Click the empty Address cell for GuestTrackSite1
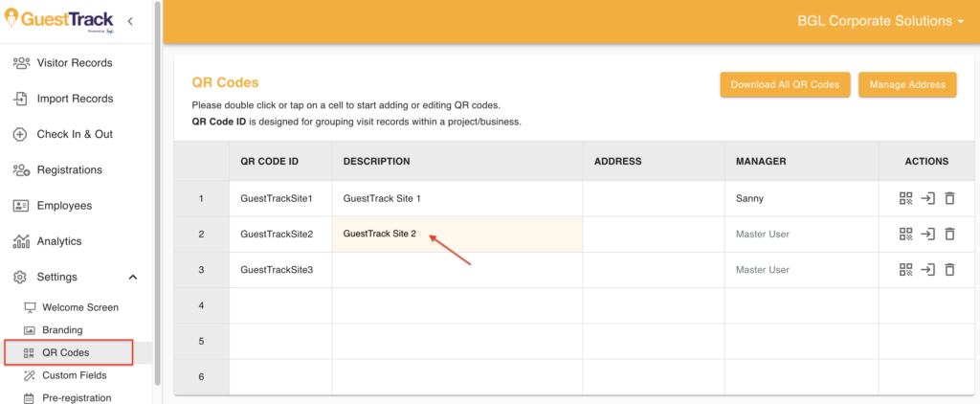Viewport: 980px width, 404px height. pos(653,198)
